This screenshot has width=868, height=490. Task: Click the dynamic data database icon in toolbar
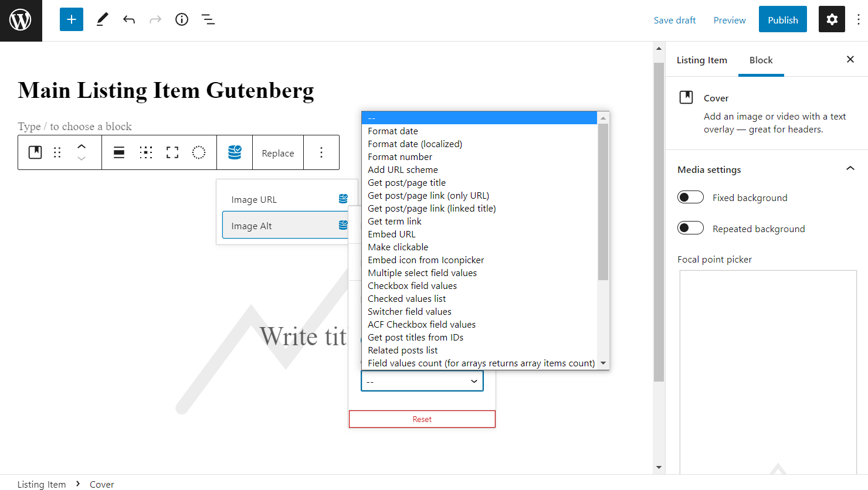click(x=235, y=152)
